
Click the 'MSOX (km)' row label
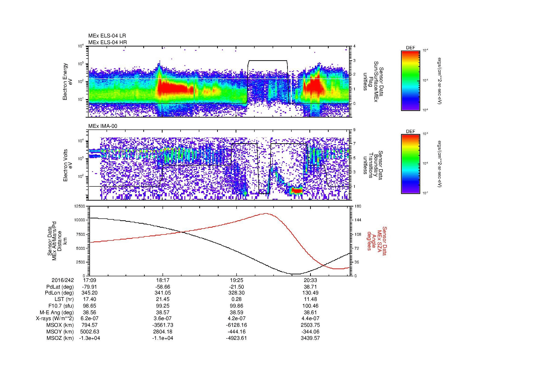coord(60,325)
